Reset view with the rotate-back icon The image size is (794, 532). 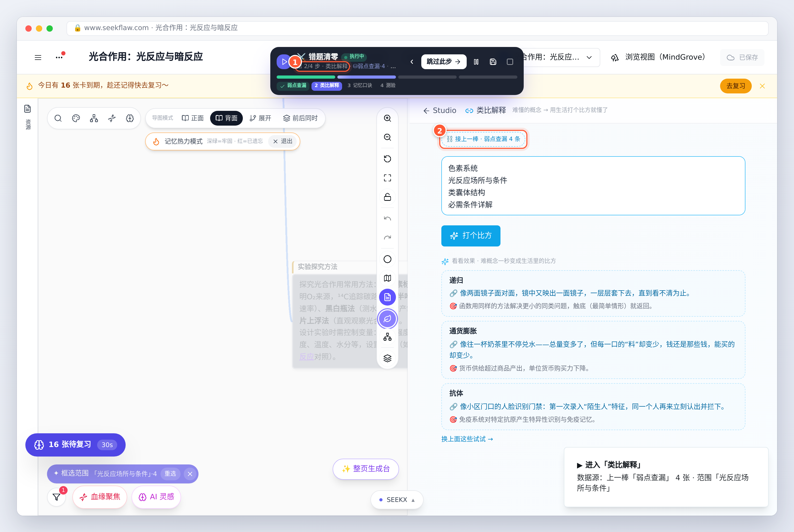[x=387, y=159]
